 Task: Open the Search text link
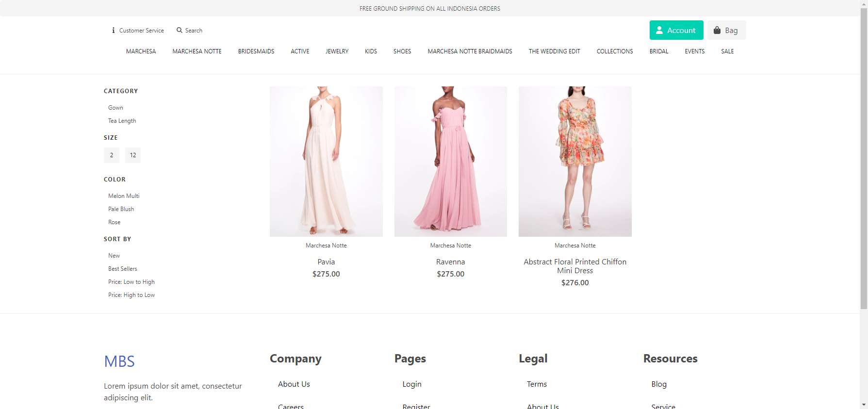coord(194,31)
